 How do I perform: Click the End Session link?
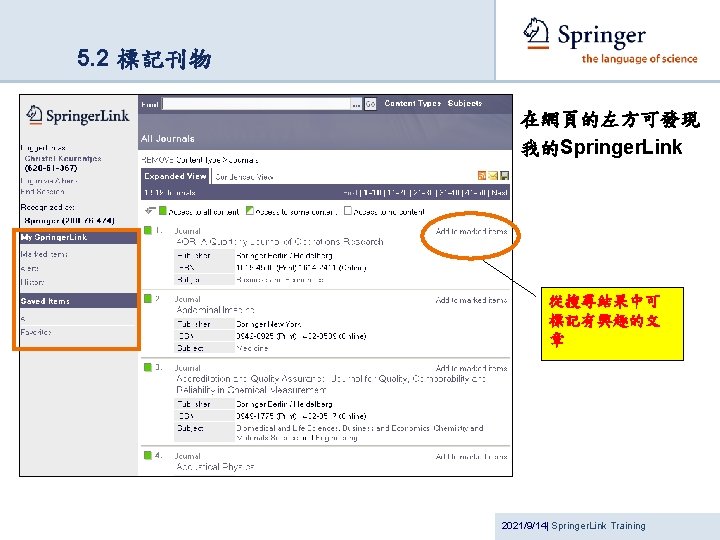(42, 191)
